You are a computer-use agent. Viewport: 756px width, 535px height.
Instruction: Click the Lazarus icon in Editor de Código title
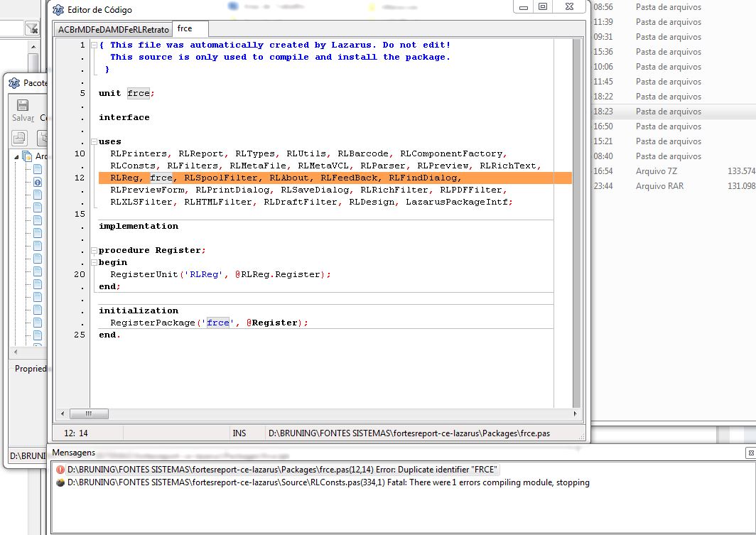(x=58, y=10)
